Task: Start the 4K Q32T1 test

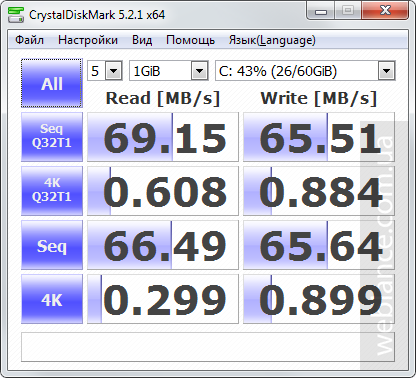Action: coord(52,191)
